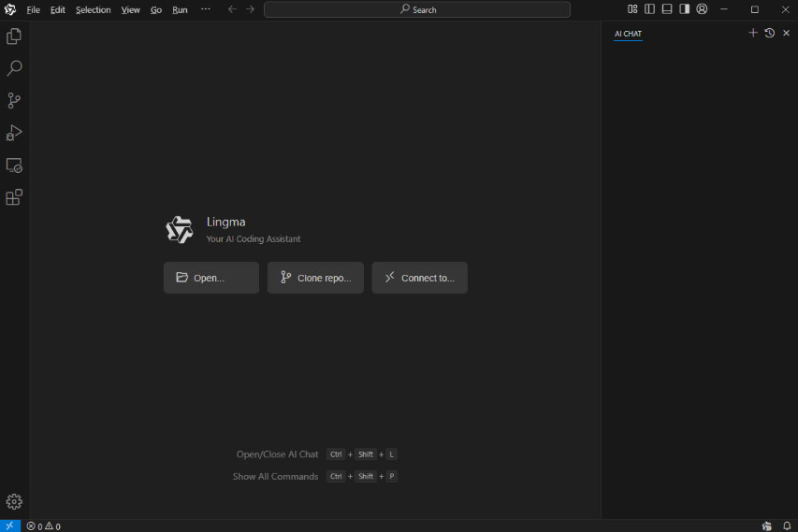
Task: Click the chat history icon in AI Chat
Action: pyautogui.click(x=769, y=33)
